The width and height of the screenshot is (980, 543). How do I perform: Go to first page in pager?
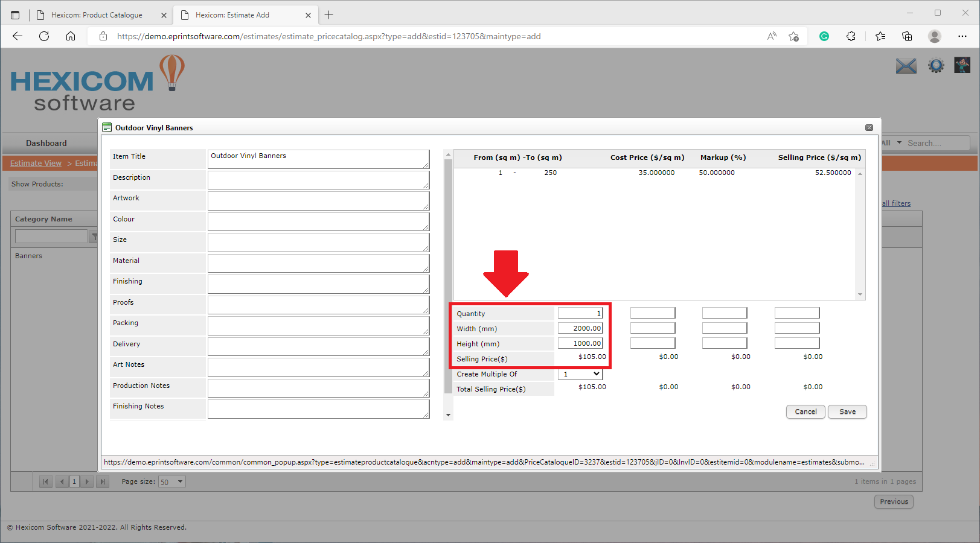[x=46, y=481]
